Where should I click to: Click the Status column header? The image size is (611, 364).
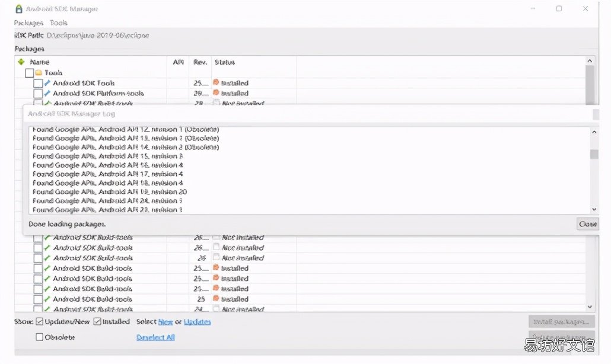pos(225,62)
